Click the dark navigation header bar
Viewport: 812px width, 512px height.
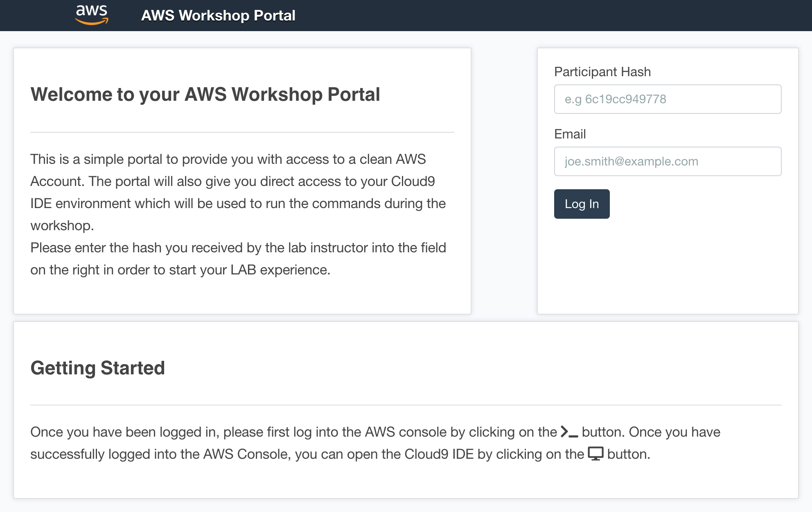(x=532, y=16)
